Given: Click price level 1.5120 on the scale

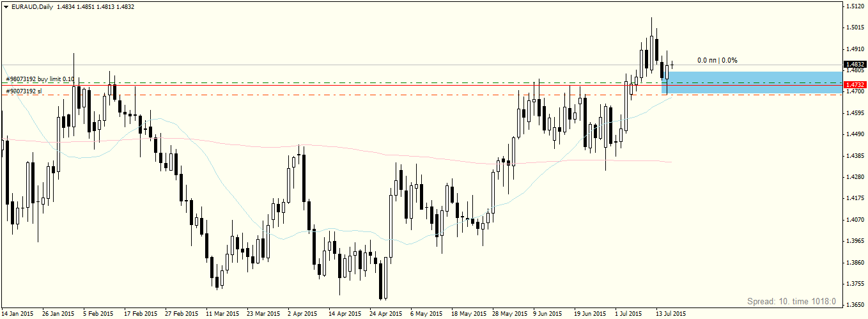Looking at the screenshot, I should click(x=856, y=6).
